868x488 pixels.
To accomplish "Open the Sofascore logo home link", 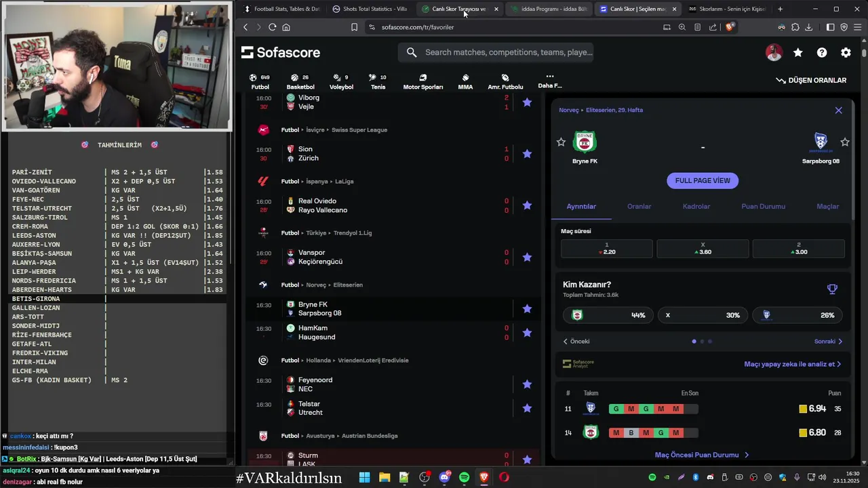I will click(281, 52).
